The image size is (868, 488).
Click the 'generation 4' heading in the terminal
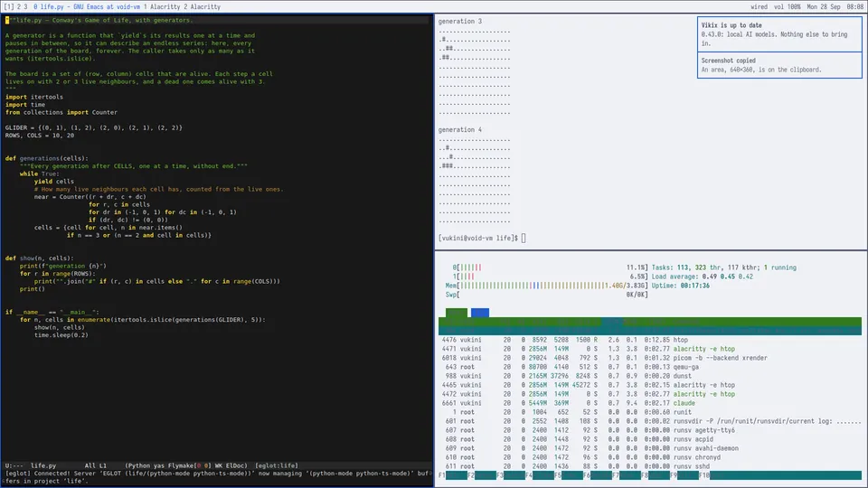460,129
